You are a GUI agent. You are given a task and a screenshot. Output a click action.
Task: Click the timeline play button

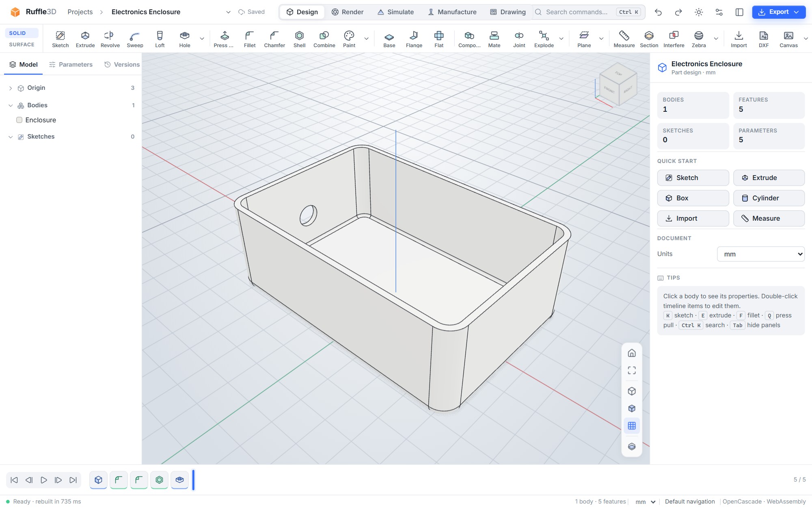pyautogui.click(x=44, y=480)
